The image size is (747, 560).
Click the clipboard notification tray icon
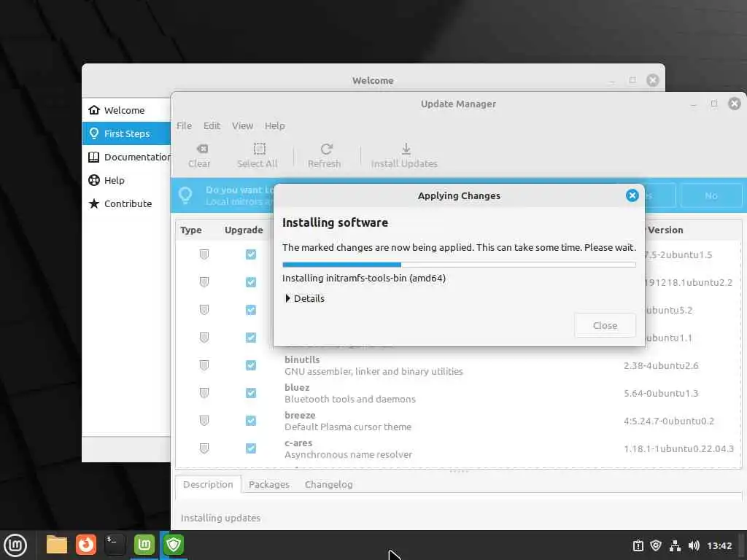click(638, 545)
